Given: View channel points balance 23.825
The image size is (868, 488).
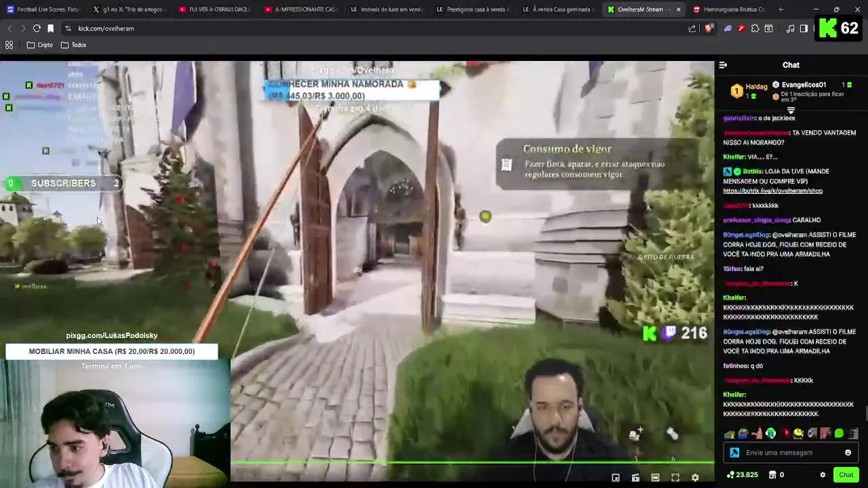Looking at the screenshot, I should [x=742, y=475].
